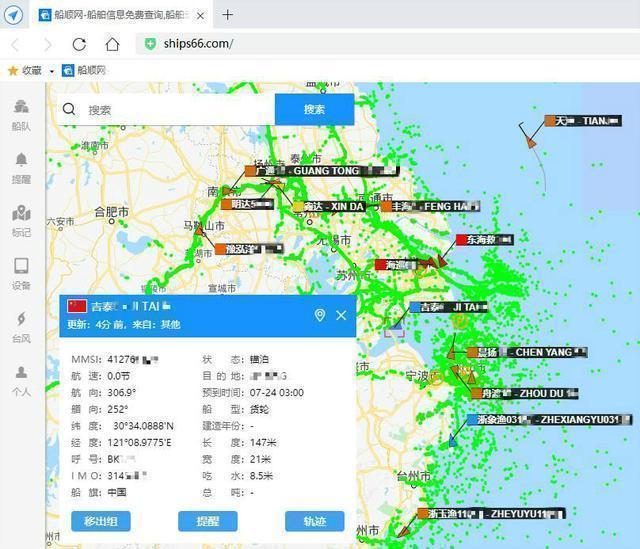Switch to the 船顺网 browser tab
640x549 pixels.
pos(121,15)
